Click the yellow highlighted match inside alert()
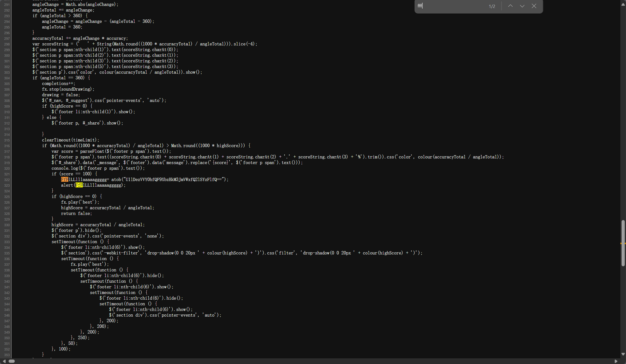Screen dimensions: 626x364 tap(79, 185)
